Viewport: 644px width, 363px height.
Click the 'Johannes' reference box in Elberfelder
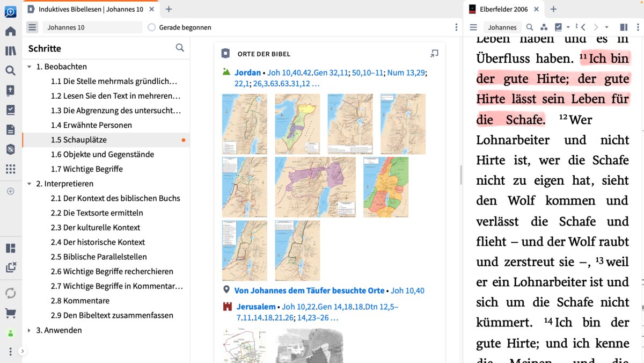point(502,27)
